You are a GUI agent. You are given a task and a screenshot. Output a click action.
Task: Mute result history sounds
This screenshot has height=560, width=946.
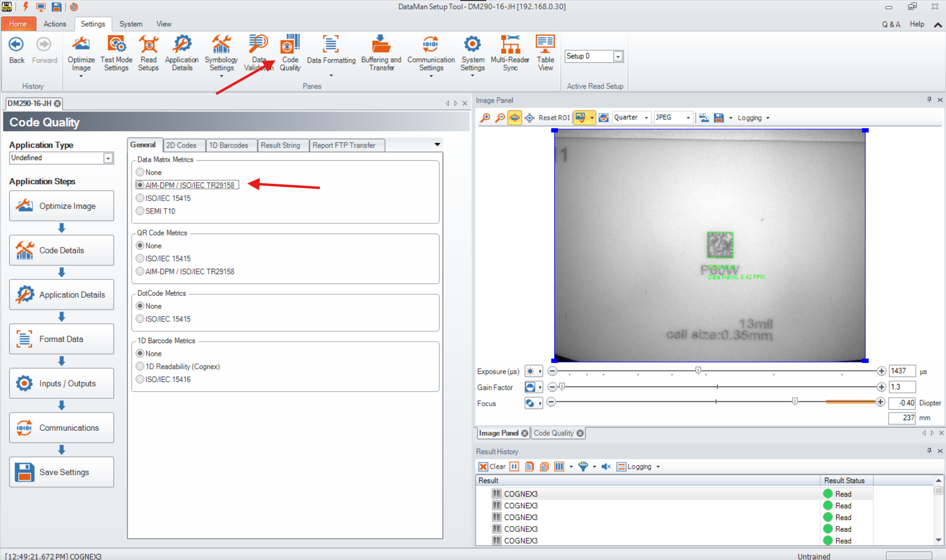[x=606, y=466]
